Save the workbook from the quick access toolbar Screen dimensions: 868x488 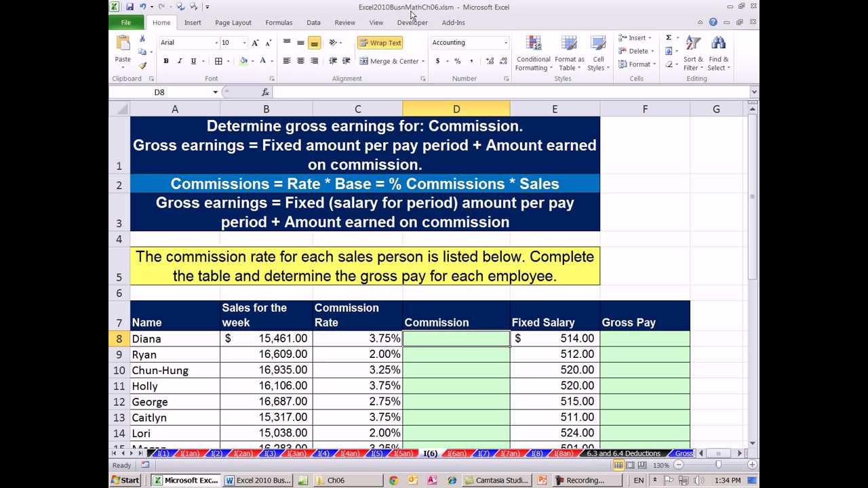pos(130,7)
